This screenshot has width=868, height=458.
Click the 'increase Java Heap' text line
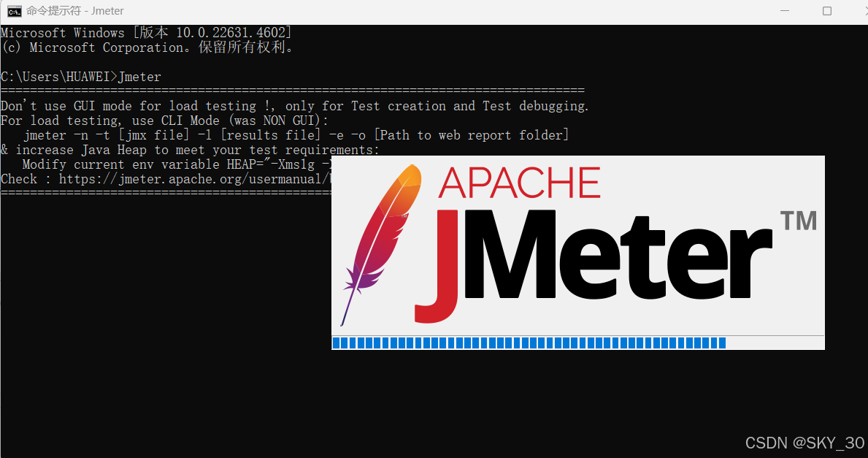(191, 150)
